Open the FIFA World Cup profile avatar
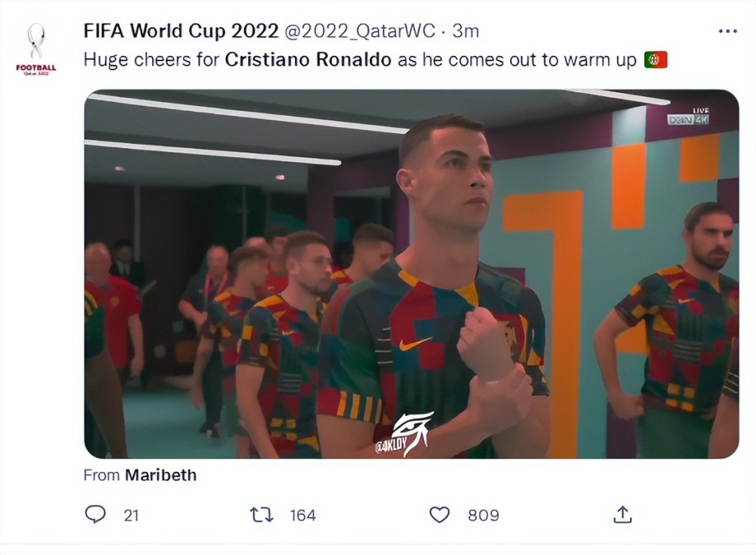The width and height of the screenshot is (756, 555). (36, 48)
